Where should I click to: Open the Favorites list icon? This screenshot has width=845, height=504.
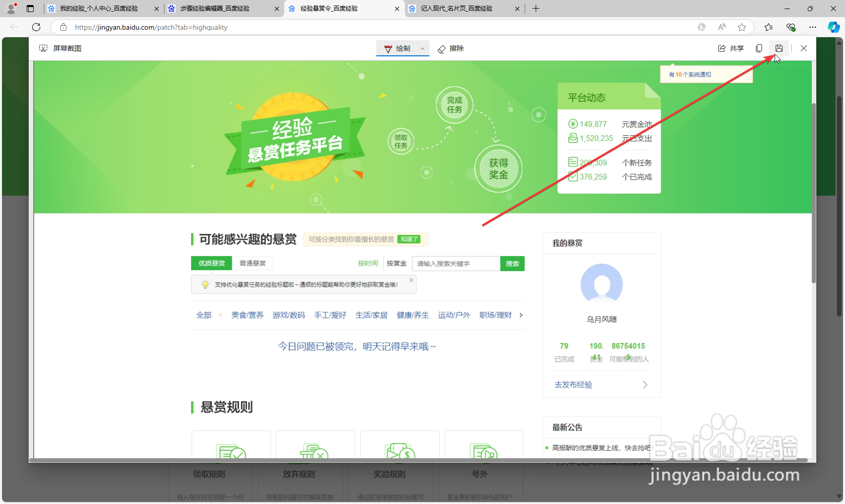[768, 27]
